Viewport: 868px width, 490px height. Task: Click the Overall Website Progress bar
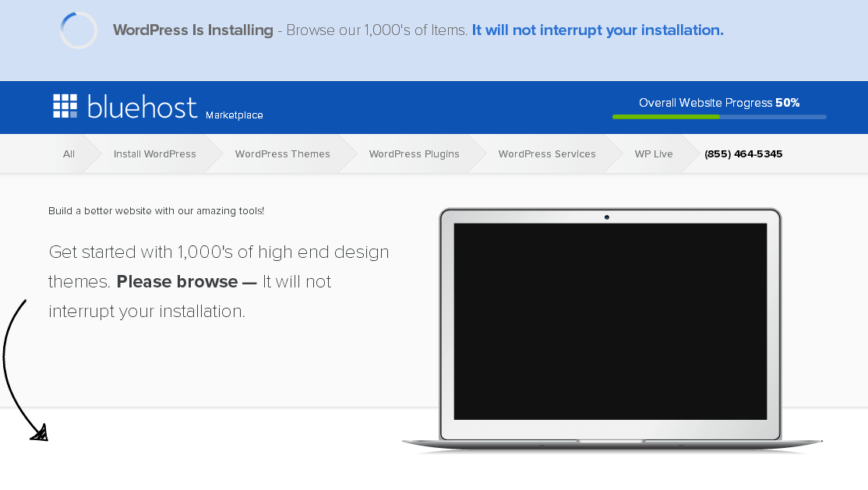pyautogui.click(x=718, y=117)
